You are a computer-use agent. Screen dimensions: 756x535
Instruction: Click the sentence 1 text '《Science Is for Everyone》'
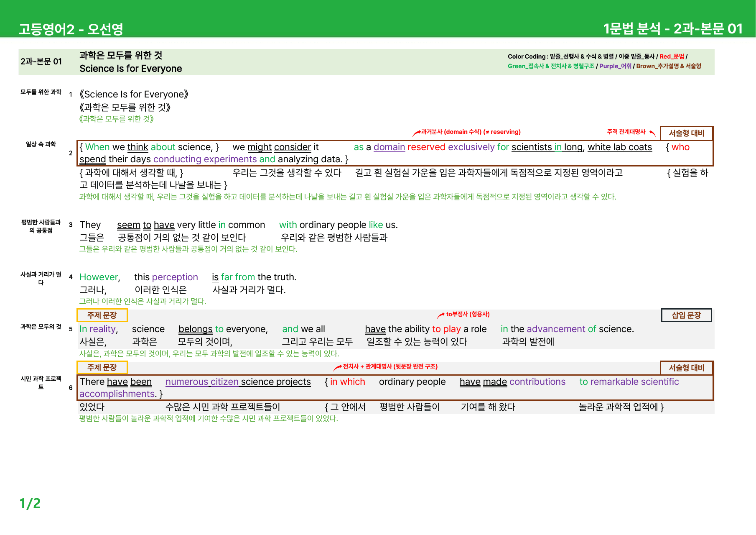click(x=134, y=94)
